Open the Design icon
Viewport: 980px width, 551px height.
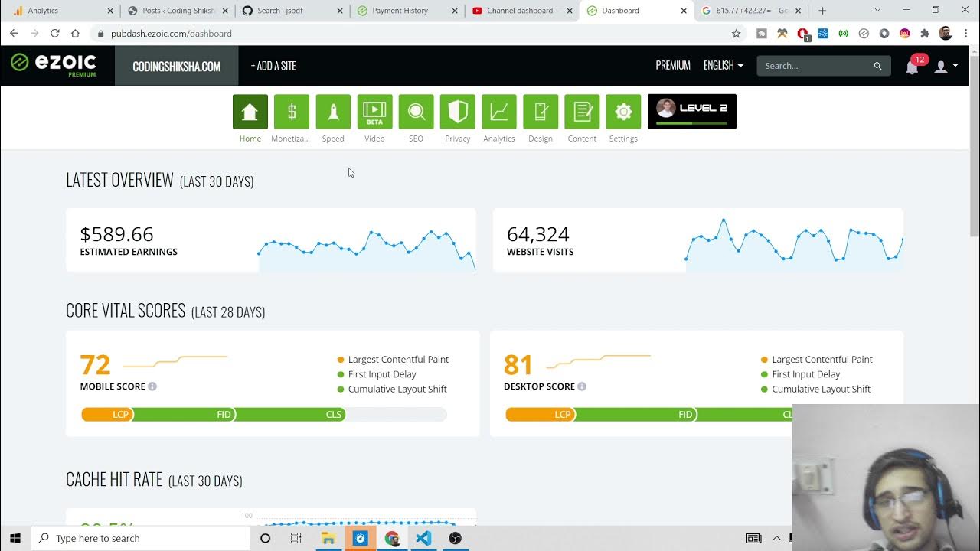click(x=540, y=112)
